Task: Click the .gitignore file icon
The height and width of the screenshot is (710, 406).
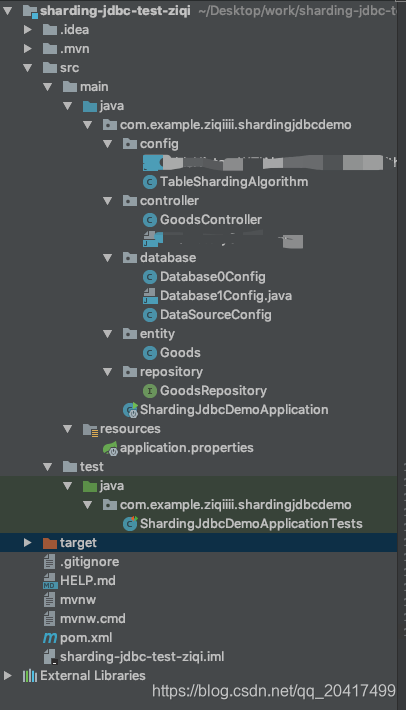Action: click(x=49, y=562)
